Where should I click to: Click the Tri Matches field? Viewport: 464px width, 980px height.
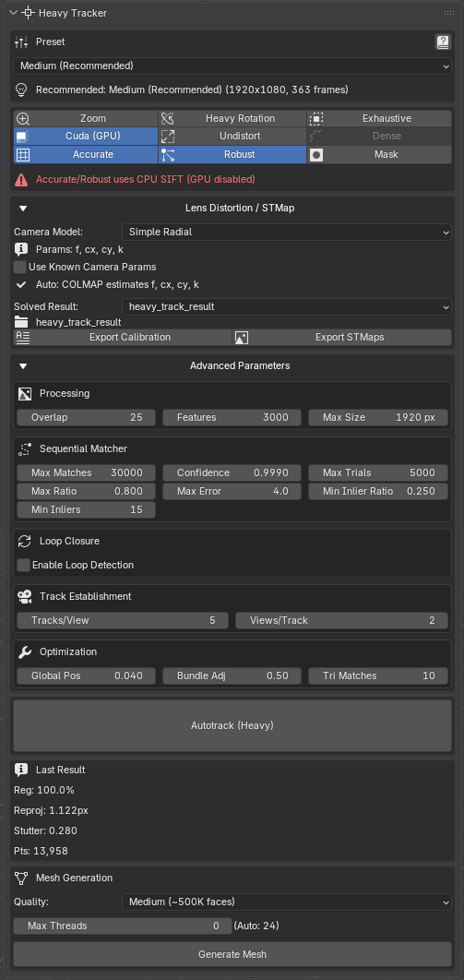click(x=378, y=675)
